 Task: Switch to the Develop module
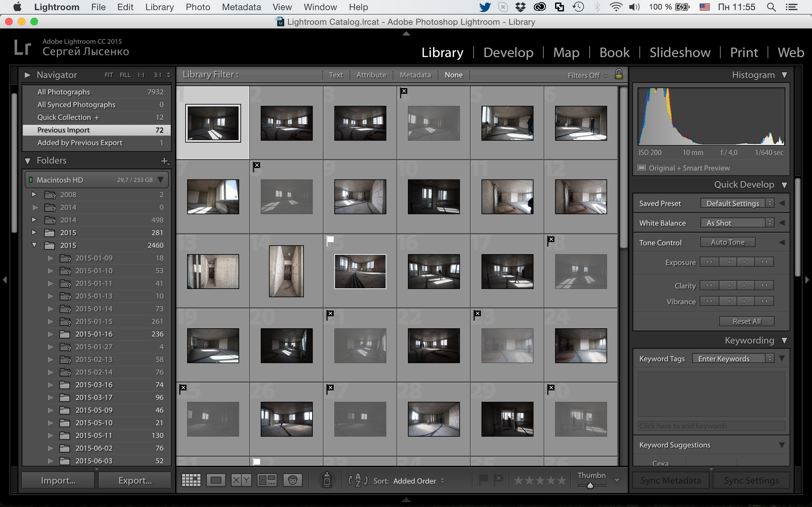[x=508, y=53]
